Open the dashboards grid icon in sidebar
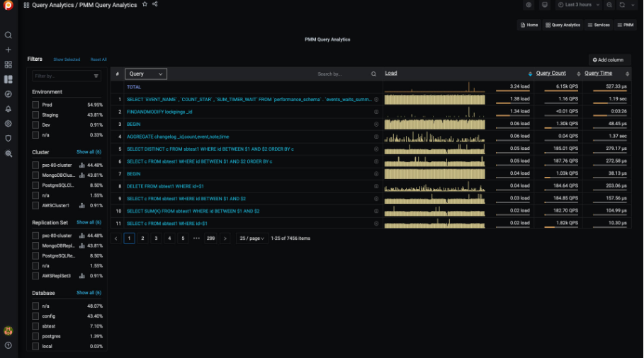The width and height of the screenshot is (644, 358). (x=9, y=64)
